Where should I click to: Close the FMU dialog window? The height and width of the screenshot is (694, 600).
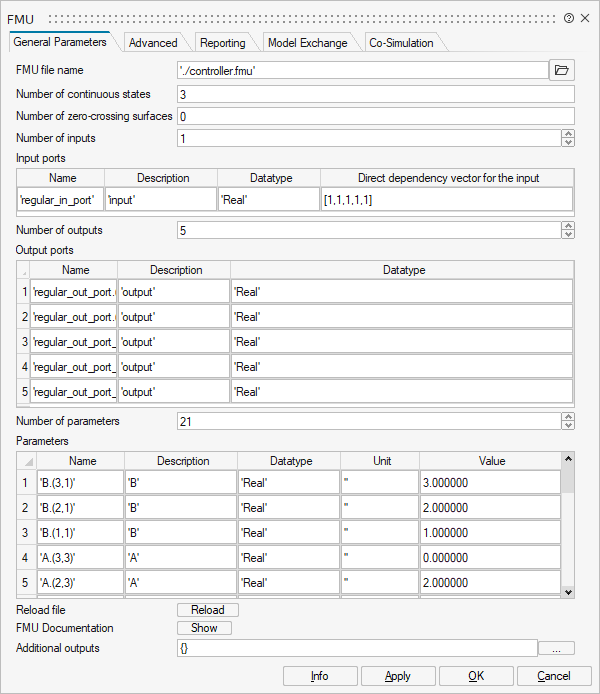coord(586,18)
